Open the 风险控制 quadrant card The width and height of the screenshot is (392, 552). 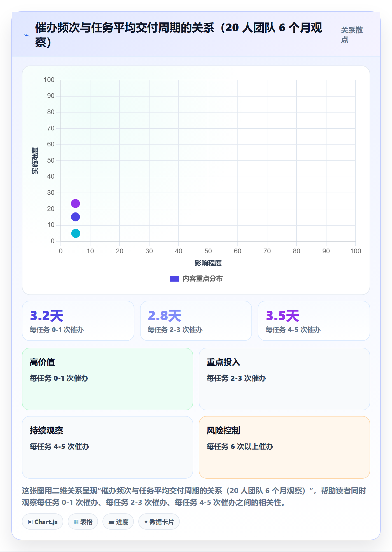tap(284, 447)
